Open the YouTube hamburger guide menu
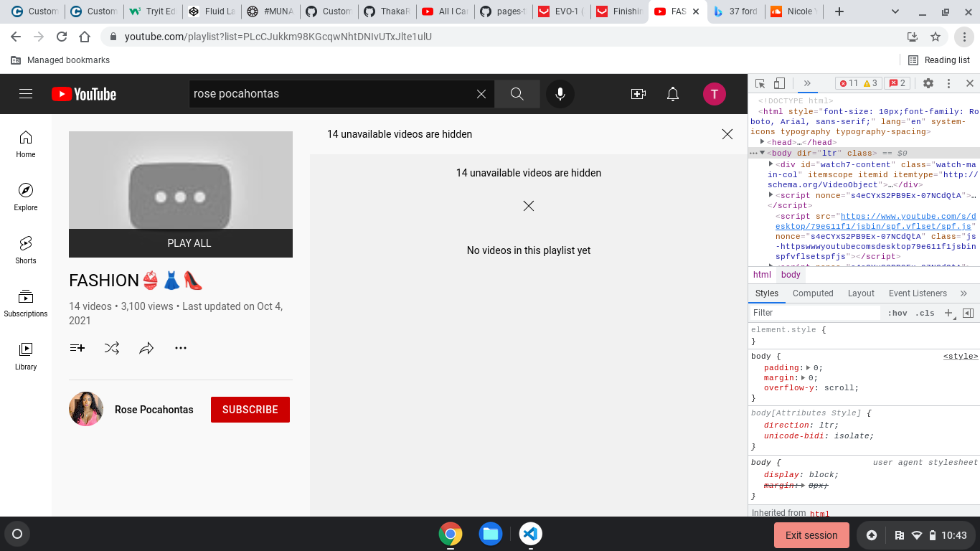 coord(26,94)
